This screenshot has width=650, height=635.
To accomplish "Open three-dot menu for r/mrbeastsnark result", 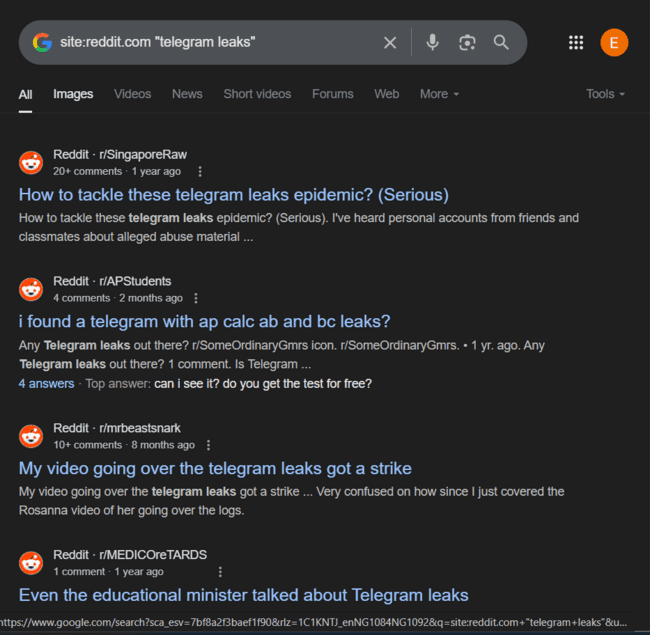I will pos(209,445).
